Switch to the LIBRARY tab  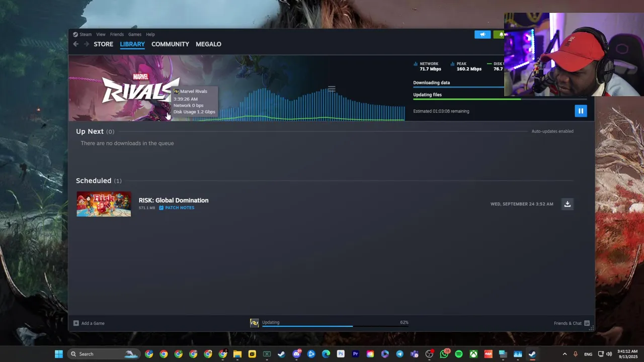[132, 44]
